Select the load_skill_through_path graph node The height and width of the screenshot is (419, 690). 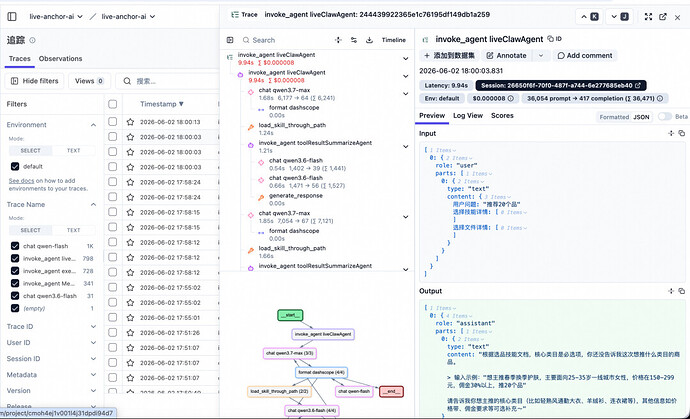[279, 391]
